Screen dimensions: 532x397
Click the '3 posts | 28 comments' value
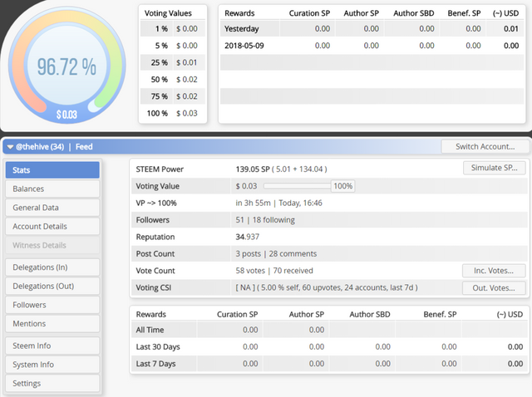[x=276, y=254]
